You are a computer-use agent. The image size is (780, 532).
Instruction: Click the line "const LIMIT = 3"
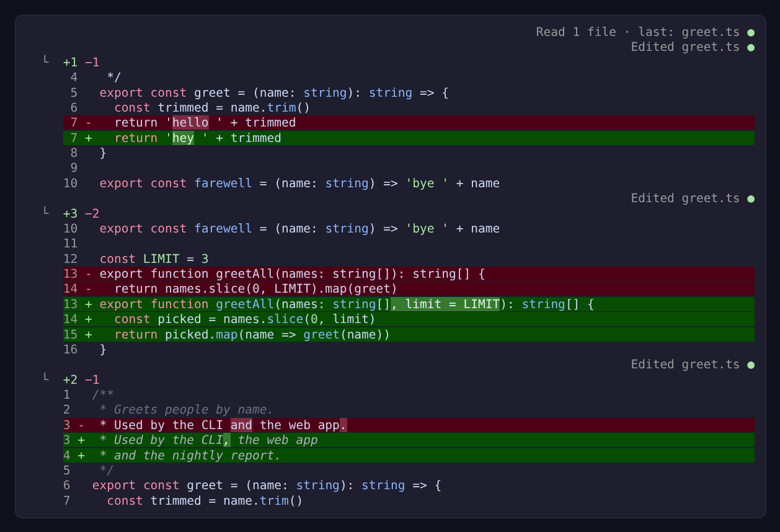154,259
